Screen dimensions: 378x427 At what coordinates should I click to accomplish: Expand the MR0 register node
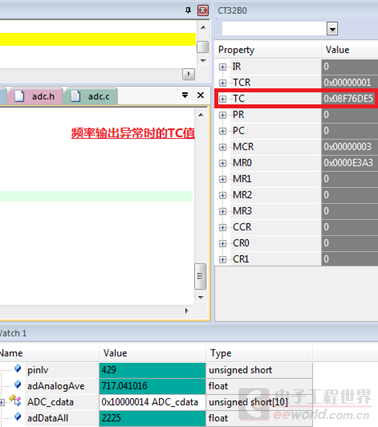click(x=223, y=163)
